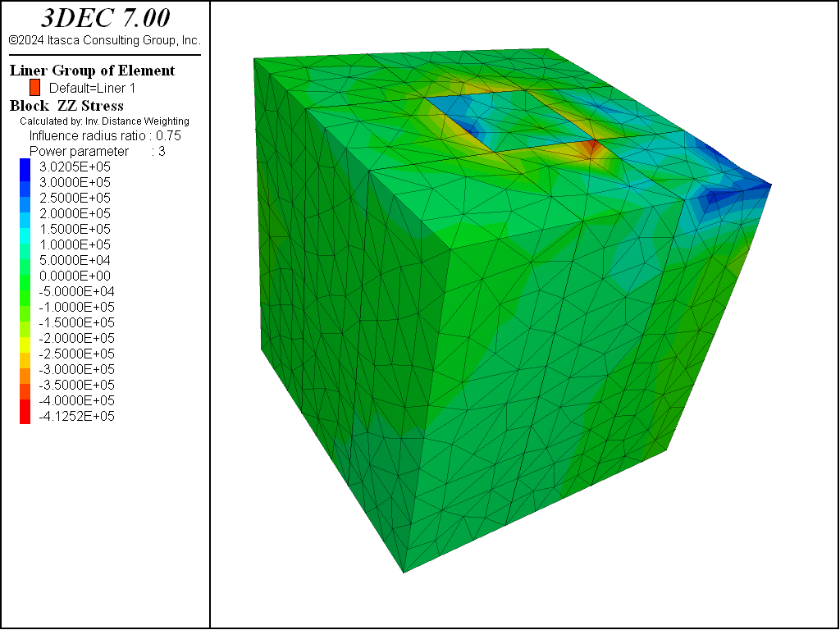This screenshot has width=840, height=630.
Task: Click the 3.0205E+05 maximum legend value
Action: click(x=75, y=167)
